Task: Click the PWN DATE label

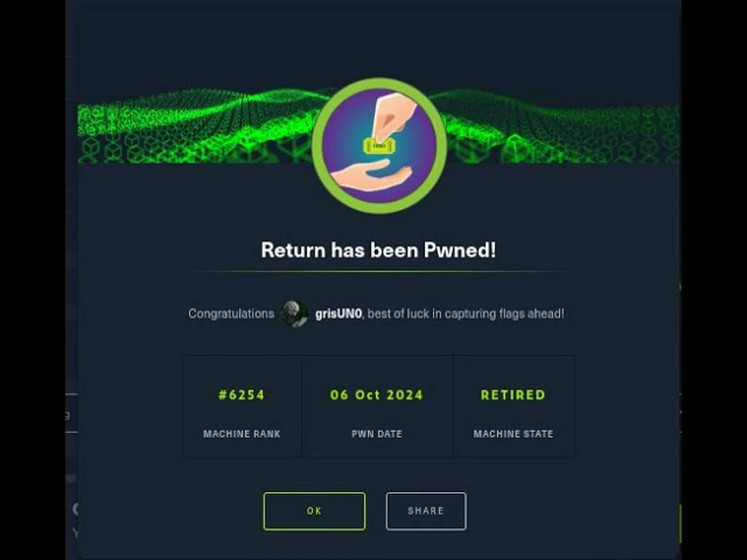Action: (x=376, y=434)
